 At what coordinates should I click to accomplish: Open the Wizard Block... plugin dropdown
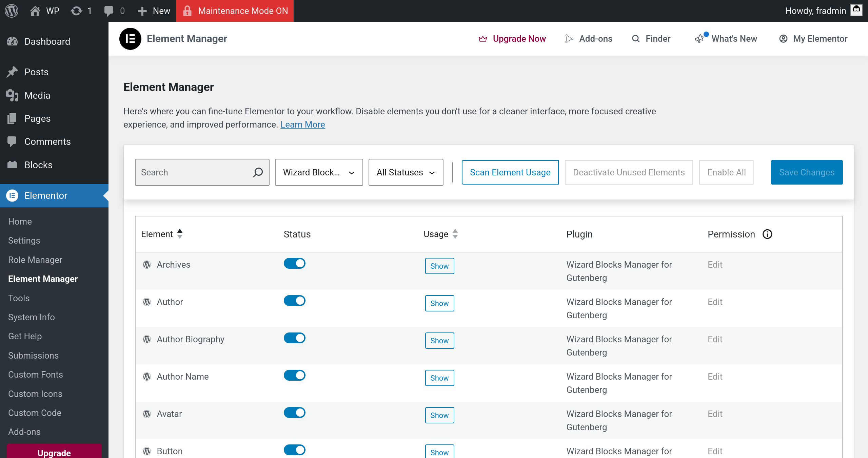[x=319, y=172]
